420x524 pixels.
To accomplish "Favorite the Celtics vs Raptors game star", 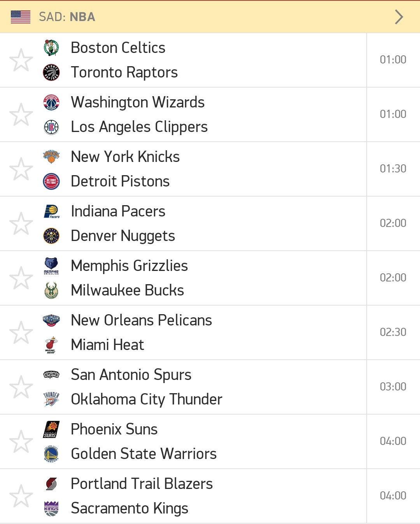I will point(21,60).
